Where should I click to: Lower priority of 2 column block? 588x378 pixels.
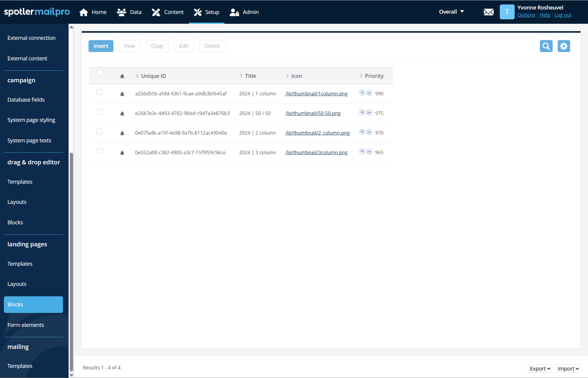pos(369,132)
